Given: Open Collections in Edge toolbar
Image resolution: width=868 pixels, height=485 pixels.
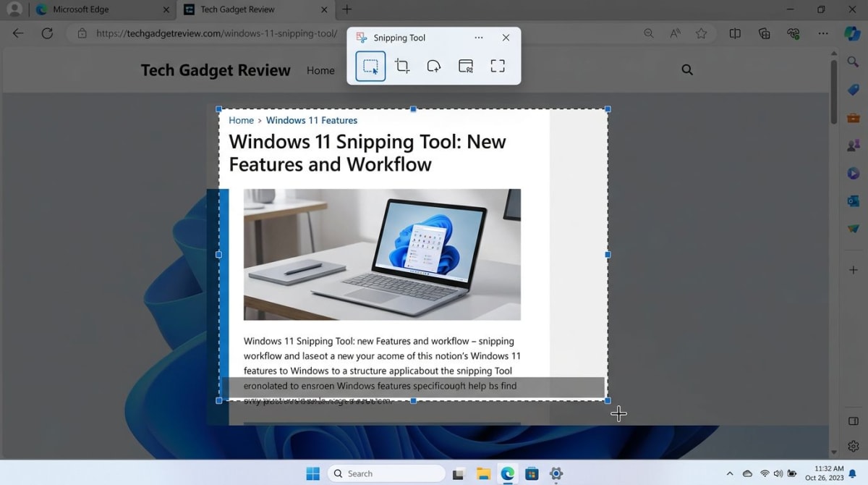Looking at the screenshot, I should click(764, 33).
